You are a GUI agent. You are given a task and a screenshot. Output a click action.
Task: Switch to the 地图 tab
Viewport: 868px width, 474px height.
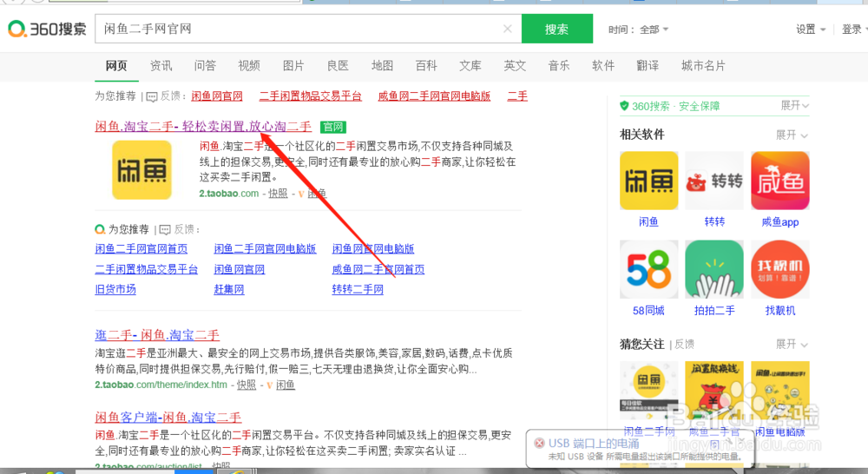pyautogui.click(x=382, y=66)
